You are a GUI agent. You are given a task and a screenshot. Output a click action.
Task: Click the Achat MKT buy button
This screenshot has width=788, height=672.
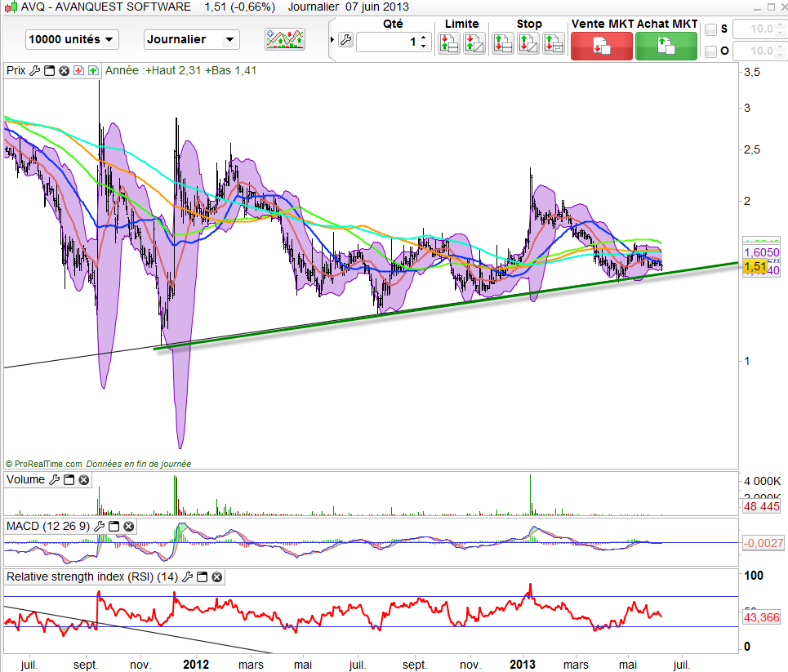(x=666, y=46)
